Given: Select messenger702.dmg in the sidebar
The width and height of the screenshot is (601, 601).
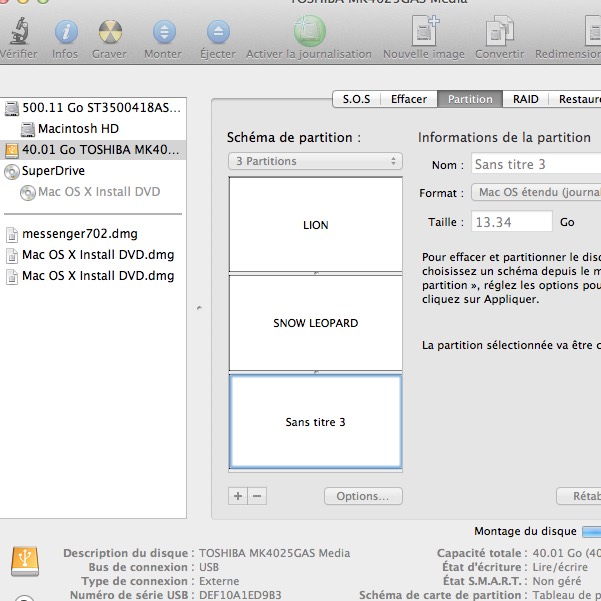Looking at the screenshot, I should (93, 234).
